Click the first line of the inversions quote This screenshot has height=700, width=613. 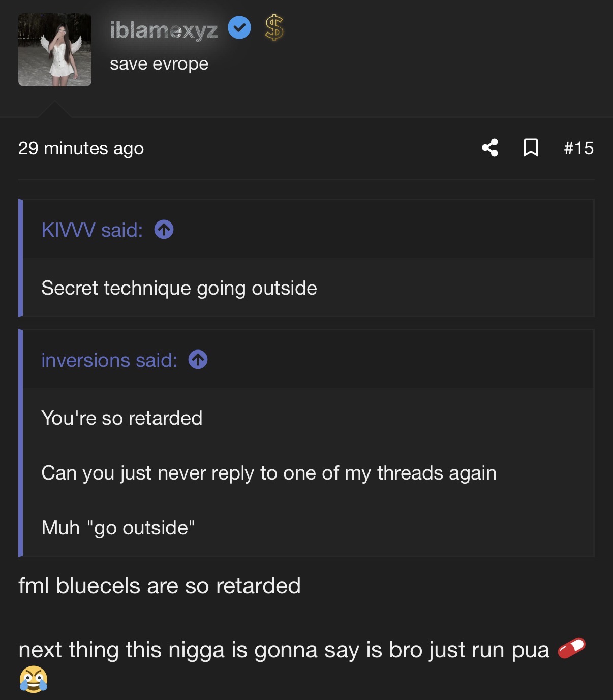(x=122, y=418)
